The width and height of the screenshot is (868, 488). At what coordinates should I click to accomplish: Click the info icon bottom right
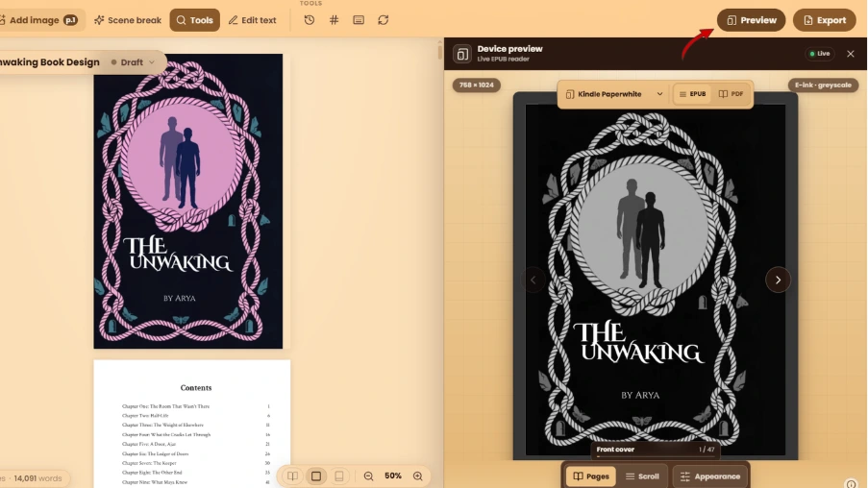click(x=852, y=483)
